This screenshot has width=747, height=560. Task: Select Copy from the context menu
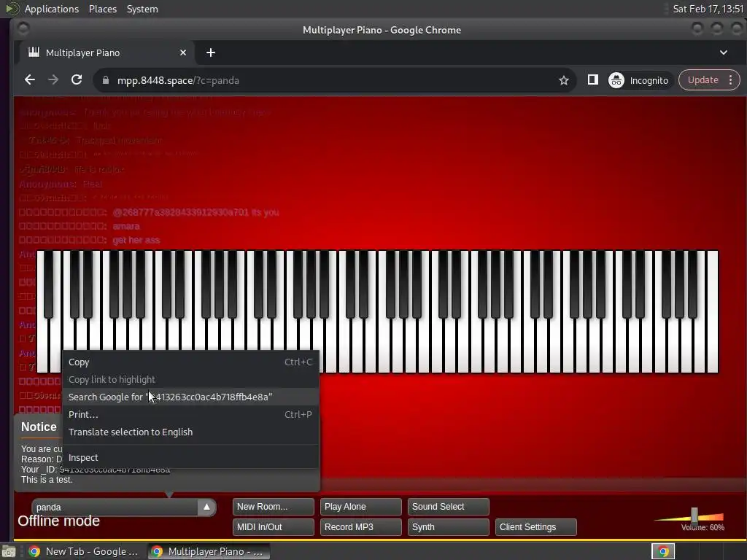click(x=190, y=362)
